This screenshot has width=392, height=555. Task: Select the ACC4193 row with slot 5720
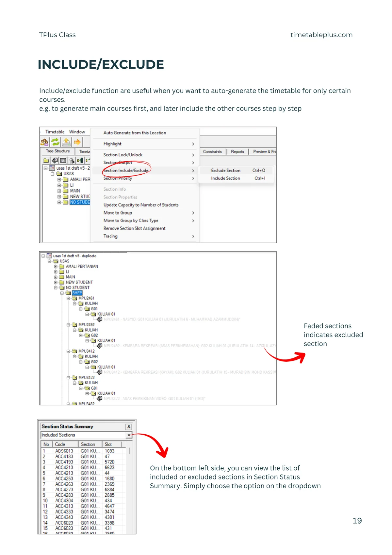click(83, 462)
